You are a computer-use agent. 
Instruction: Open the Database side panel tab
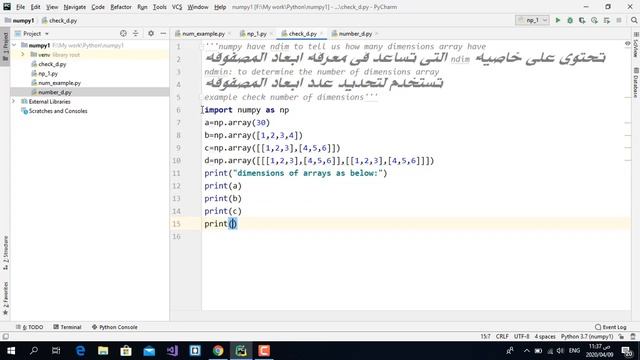pyautogui.click(x=636, y=82)
